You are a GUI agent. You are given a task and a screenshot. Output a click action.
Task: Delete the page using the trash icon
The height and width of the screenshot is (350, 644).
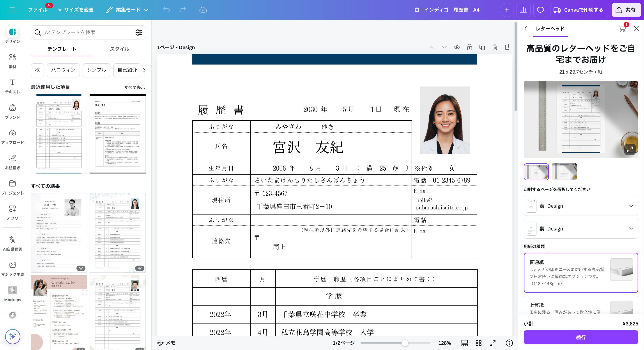point(495,47)
